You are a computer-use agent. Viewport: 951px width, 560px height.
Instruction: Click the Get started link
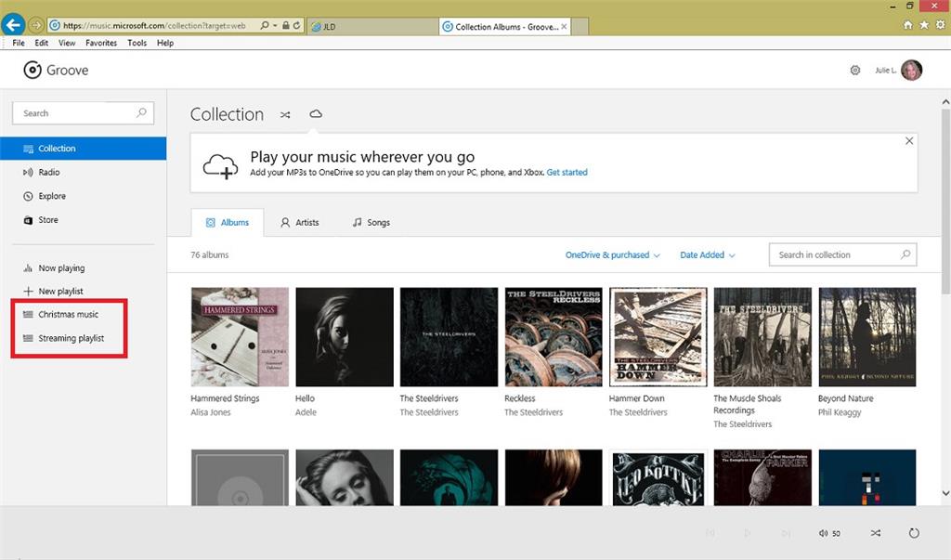point(567,173)
